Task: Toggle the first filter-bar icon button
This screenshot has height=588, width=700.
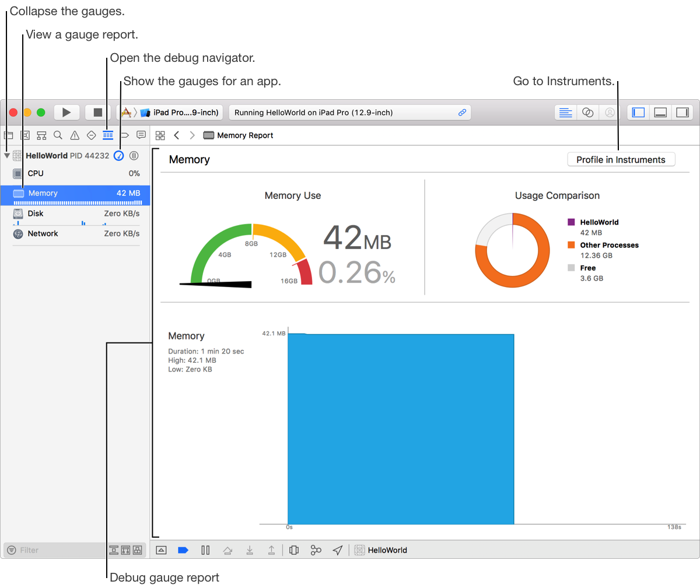Action: point(114,550)
